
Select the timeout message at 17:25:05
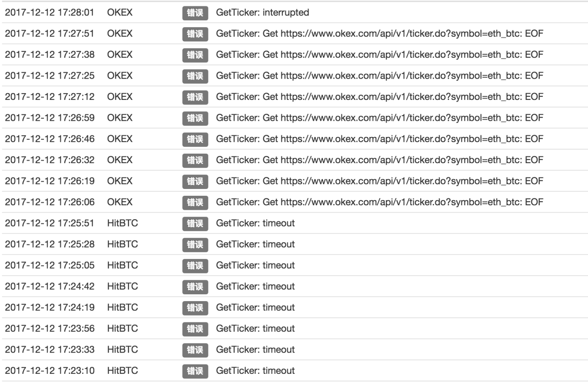[x=256, y=265]
